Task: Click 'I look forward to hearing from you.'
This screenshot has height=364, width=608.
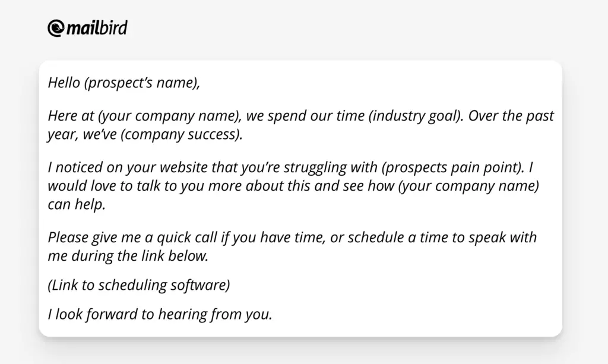Action: point(160,314)
